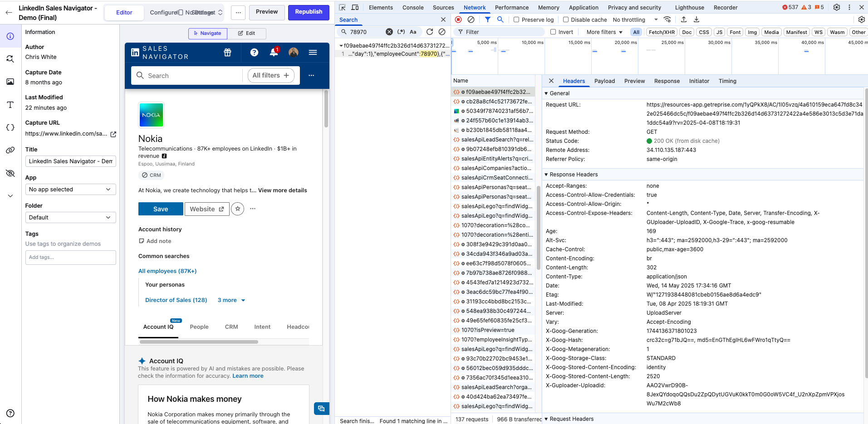The height and width of the screenshot is (424, 868).
Task: Click the Add tags input field
Action: [x=70, y=258]
